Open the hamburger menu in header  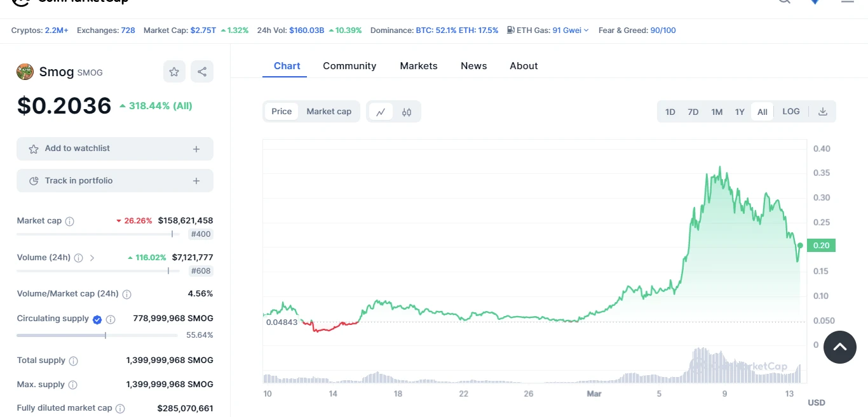pos(848,2)
